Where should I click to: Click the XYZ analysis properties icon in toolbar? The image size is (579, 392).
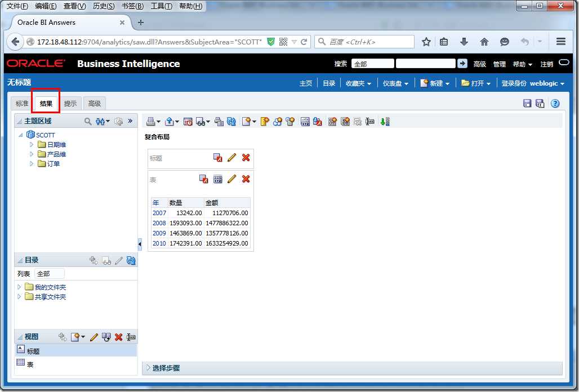(x=305, y=122)
